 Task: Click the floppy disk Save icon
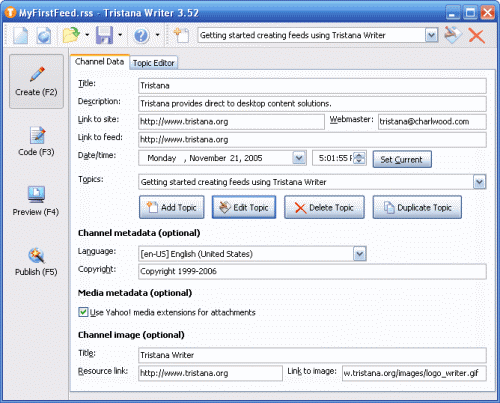click(x=104, y=35)
